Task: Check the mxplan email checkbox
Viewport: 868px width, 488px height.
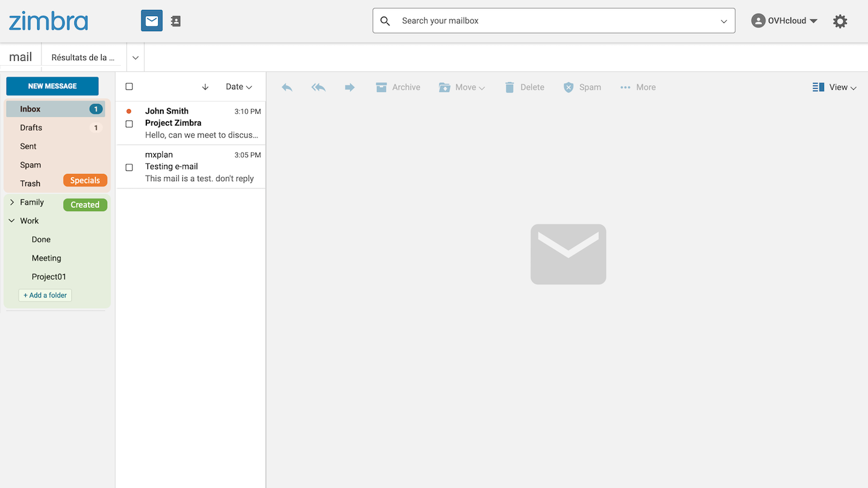Action: coord(129,167)
